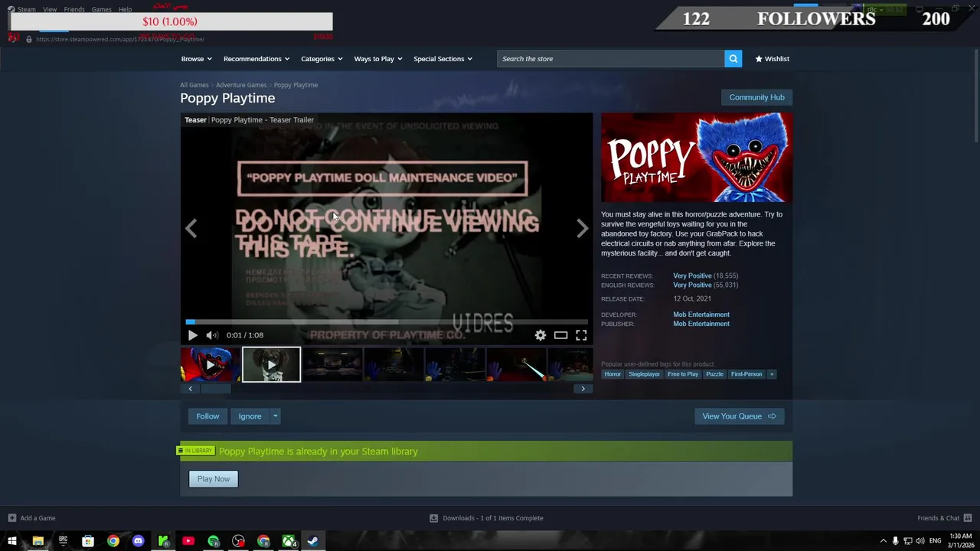Open File Explorer from the taskbar

[38, 541]
